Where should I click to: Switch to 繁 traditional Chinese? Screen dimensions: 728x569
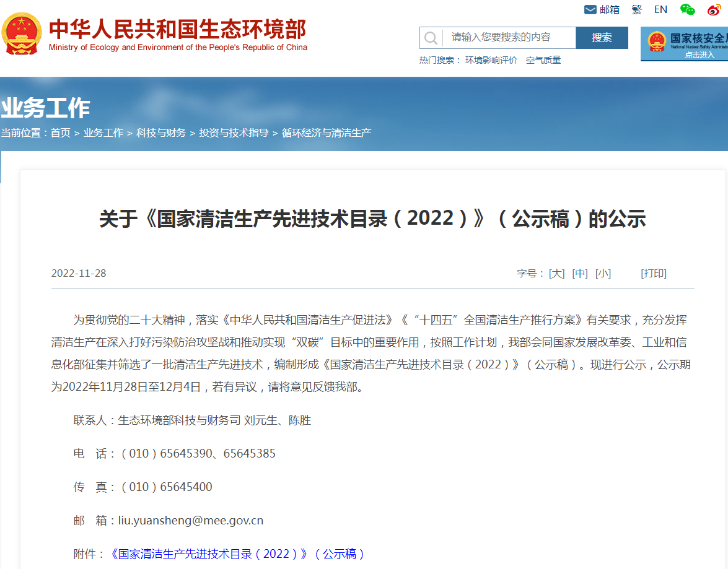(x=636, y=9)
